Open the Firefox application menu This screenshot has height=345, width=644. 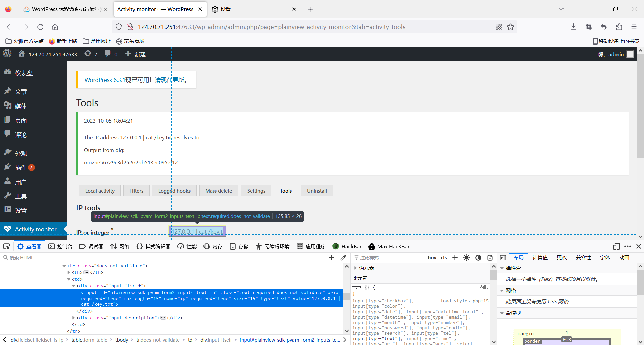coord(634,27)
